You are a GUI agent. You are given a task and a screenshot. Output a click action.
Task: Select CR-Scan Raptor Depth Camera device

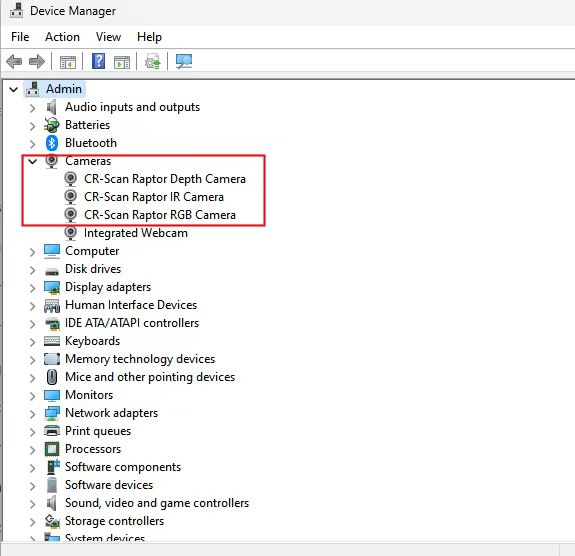(x=165, y=179)
